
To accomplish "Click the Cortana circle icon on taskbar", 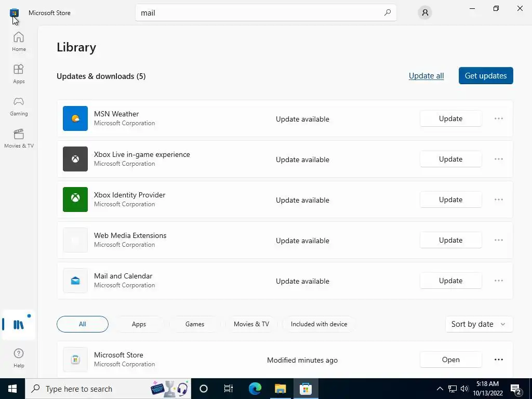I will tap(204, 389).
